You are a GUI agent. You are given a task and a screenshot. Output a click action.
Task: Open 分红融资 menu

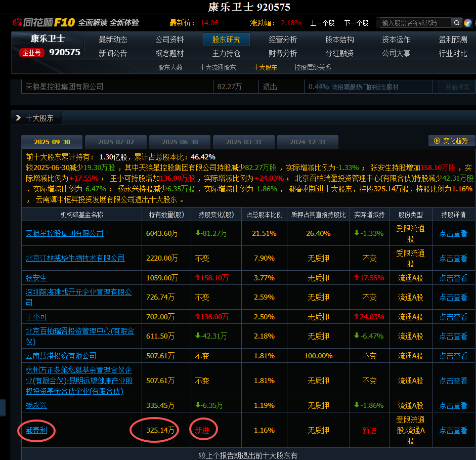pyautogui.click(x=339, y=53)
